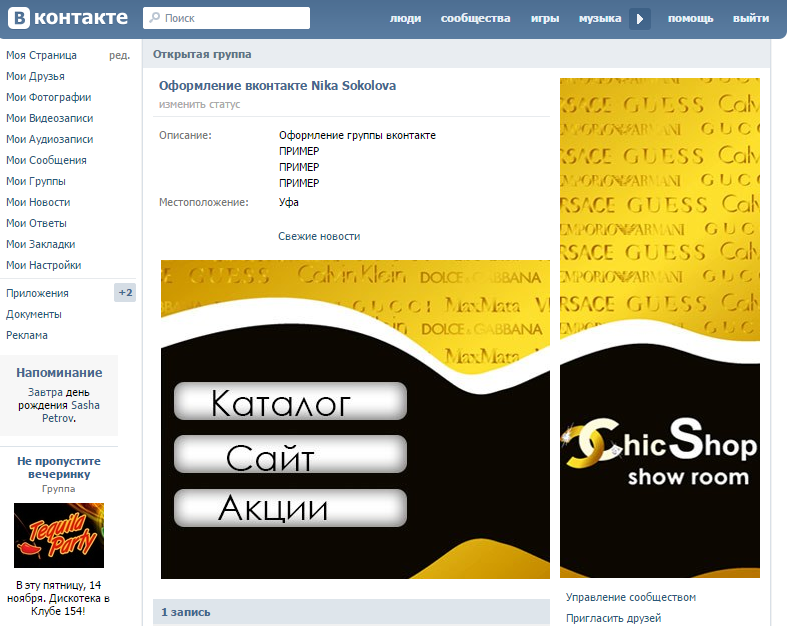Open the Свежие новости link
The width and height of the screenshot is (788, 634).
coord(319,237)
